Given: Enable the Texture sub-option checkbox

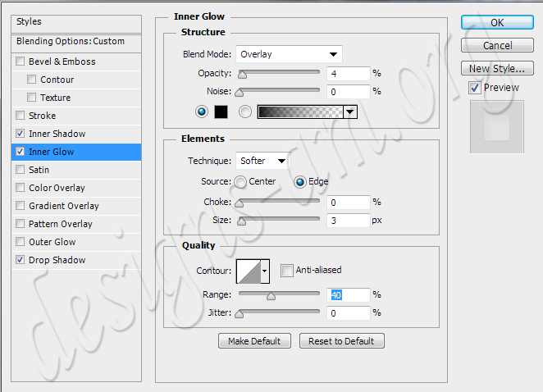Looking at the screenshot, I should pyautogui.click(x=31, y=98).
